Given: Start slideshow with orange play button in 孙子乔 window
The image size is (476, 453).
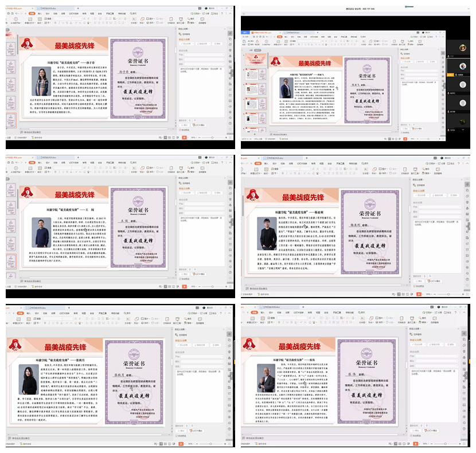Looking at the screenshot, I should tap(184, 138).
